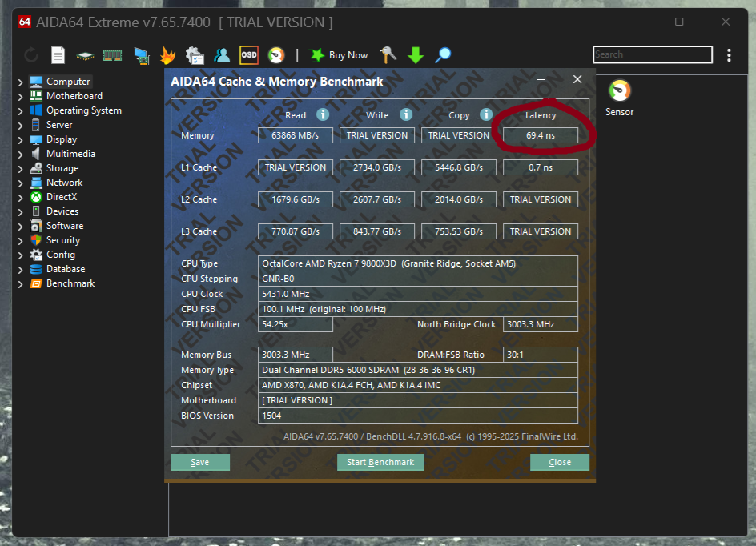Click the Buy Now toolbar button

pyautogui.click(x=339, y=55)
